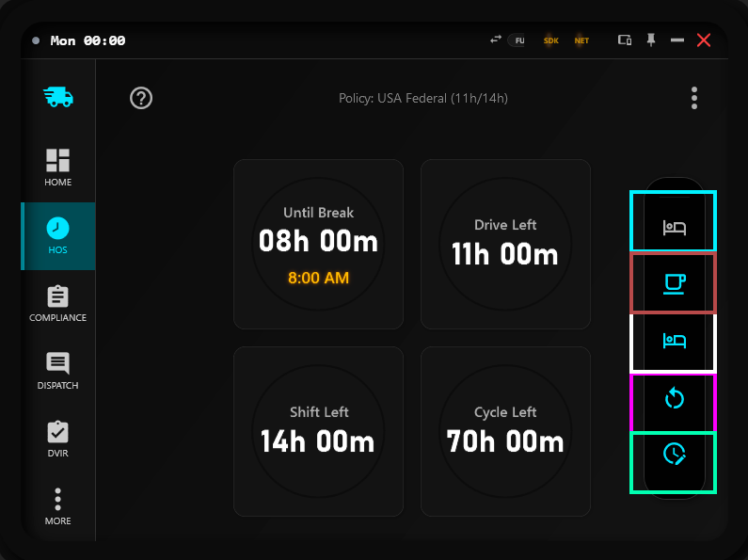Click the cyan truck logo icon
This screenshot has height=560, width=748.
pyautogui.click(x=58, y=97)
